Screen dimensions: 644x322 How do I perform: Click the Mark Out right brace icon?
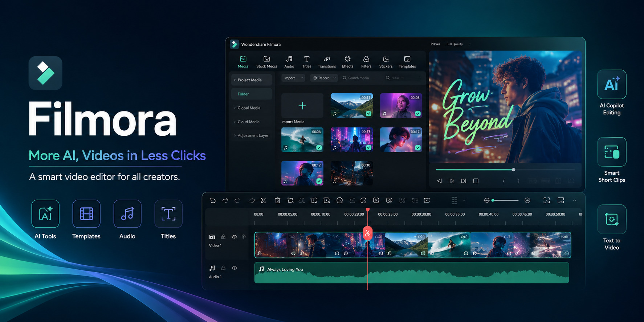(518, 181)
